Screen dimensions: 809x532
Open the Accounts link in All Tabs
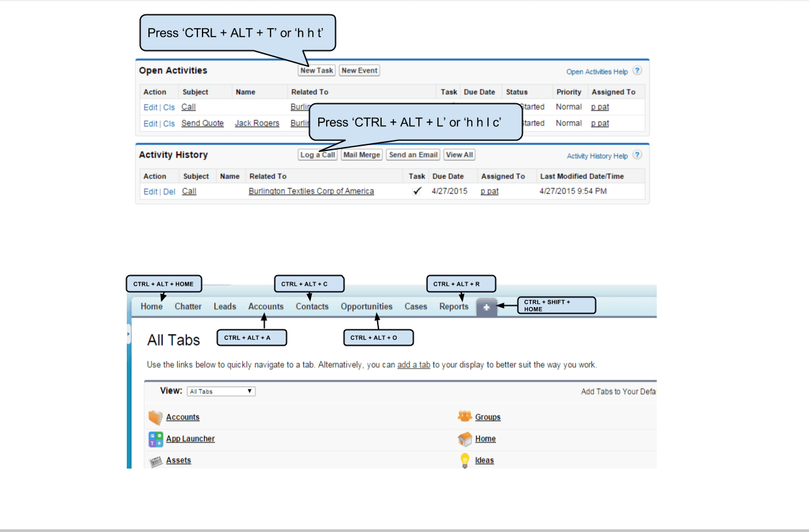[x=183, y=417]
